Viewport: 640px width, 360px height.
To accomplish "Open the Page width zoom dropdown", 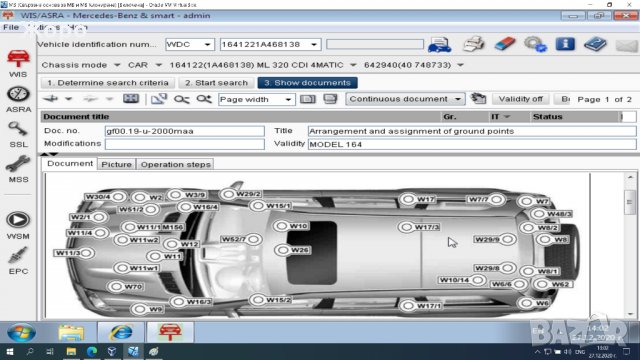I will 288,99.
